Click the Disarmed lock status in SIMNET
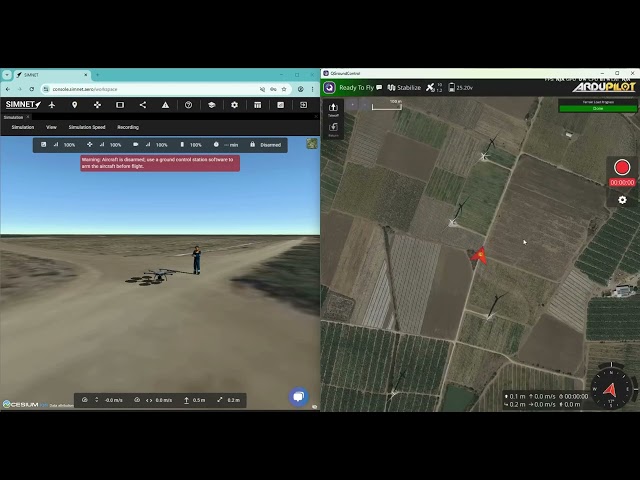Image resolution: width=640 pixels, height=480 pixels. pyautogui.click(x=265, y=145)
